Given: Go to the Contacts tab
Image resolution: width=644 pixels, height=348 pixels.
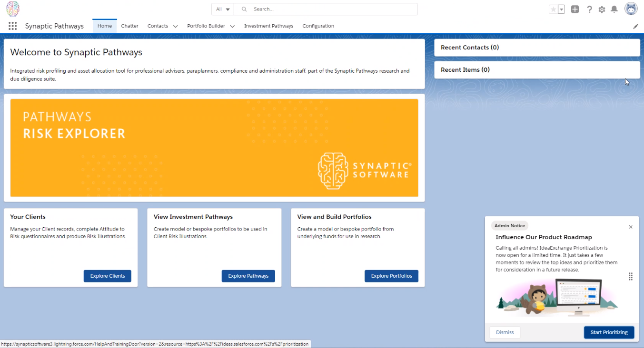Looking at the screenshot, I should point(158,26).
